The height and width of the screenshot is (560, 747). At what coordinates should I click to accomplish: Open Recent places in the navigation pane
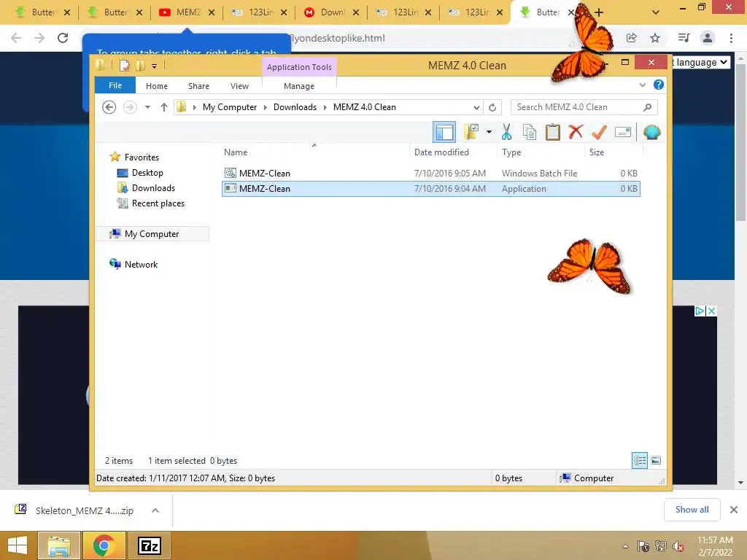click(x=158, y=203)
